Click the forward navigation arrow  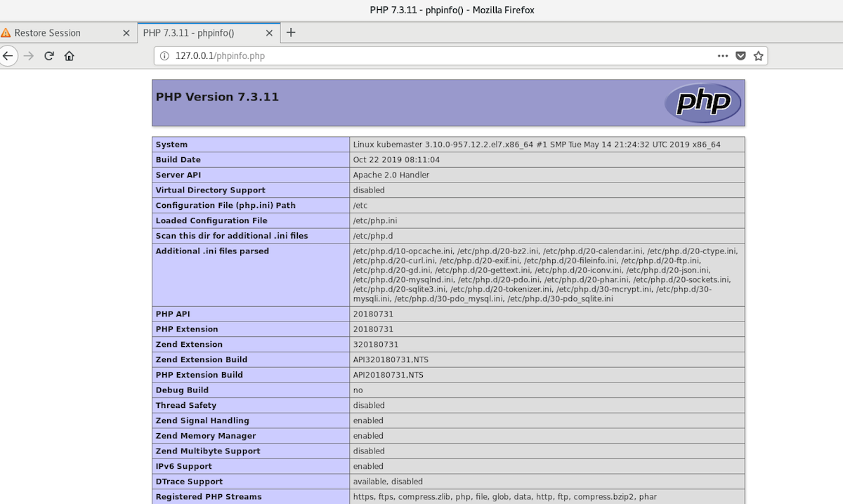tap(29, 56)
